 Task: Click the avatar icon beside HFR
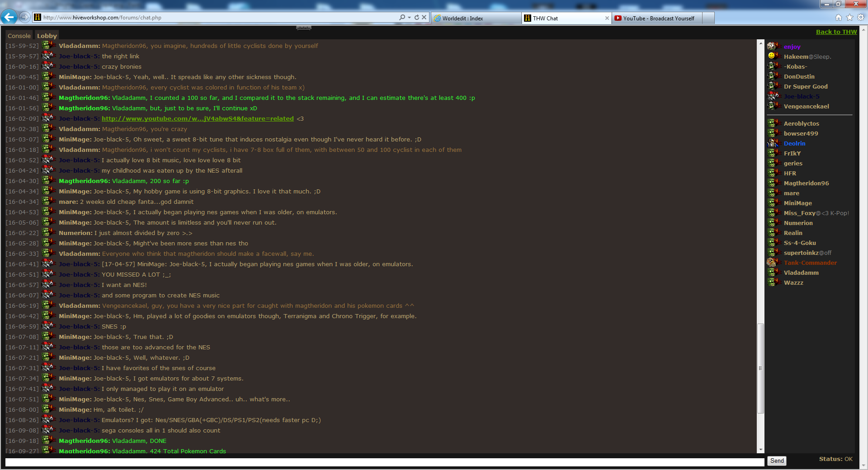pyautogui.click(x=774, y=173)
